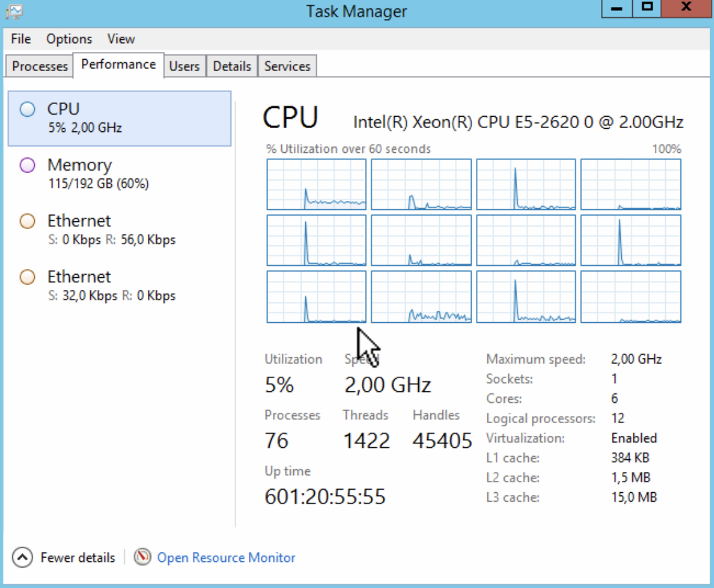Click the bottom-right logical processor graph
Screen dimensions: 714x588
pyautogui.click(x=630, y=297)
